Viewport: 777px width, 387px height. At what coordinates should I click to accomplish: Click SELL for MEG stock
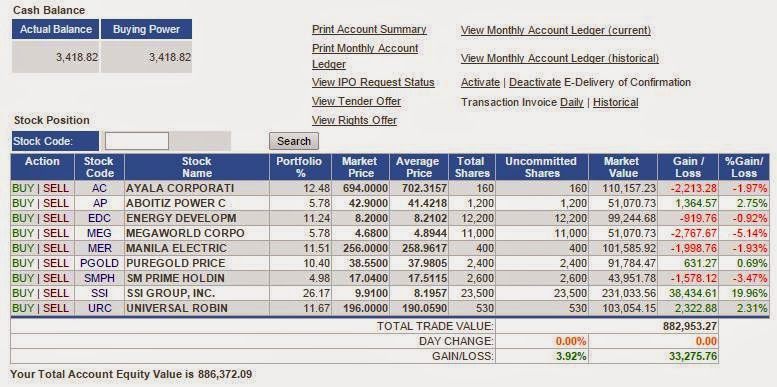(56, 233)
